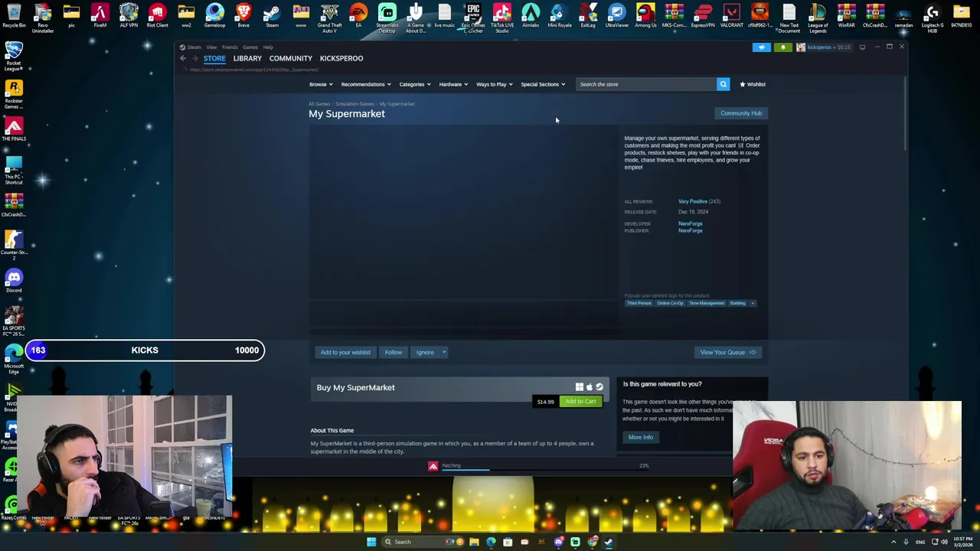This screenshot has height=551, width=980.
Task: Click the Very Positive reviews link
Action: [693, 201]
